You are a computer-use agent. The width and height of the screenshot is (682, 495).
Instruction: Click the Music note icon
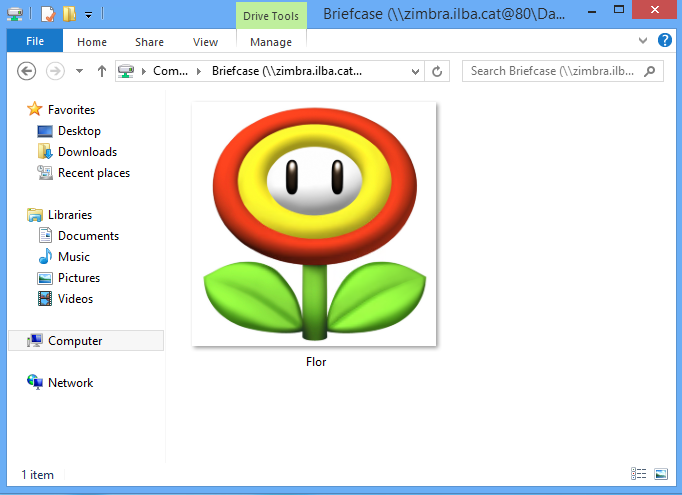pos(45,256)
